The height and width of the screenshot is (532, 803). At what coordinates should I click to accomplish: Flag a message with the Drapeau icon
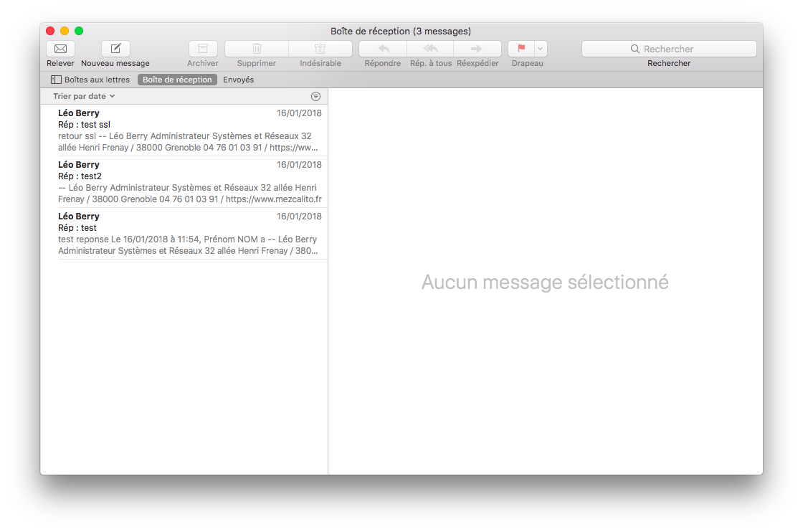coord(520,49)
